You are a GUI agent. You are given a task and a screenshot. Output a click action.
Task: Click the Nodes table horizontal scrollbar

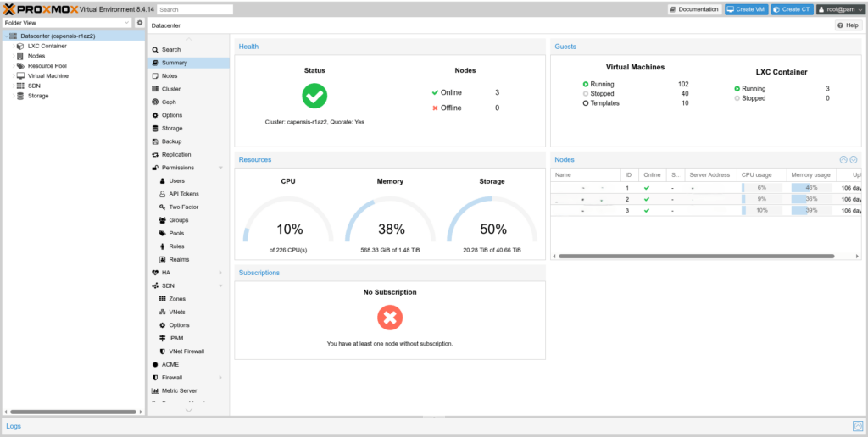[697, 256]
